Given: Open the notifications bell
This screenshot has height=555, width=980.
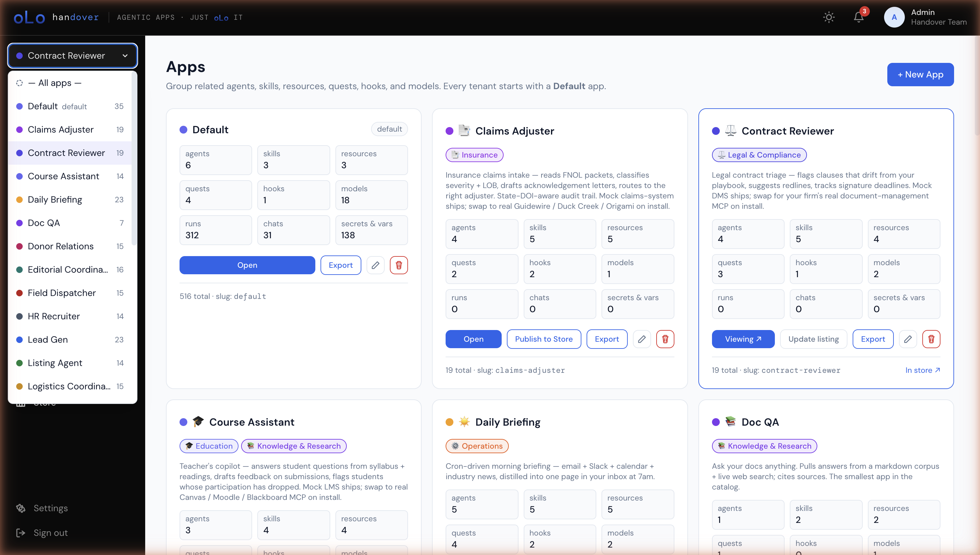Looking at the screenshot, I should pos(858,17).
